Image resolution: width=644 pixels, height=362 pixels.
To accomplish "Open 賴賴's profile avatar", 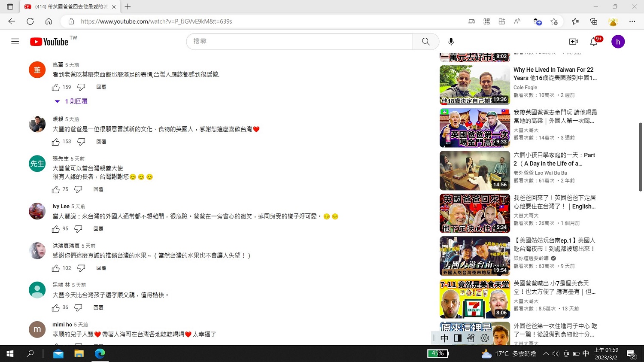I will click(x=37, y=124).
